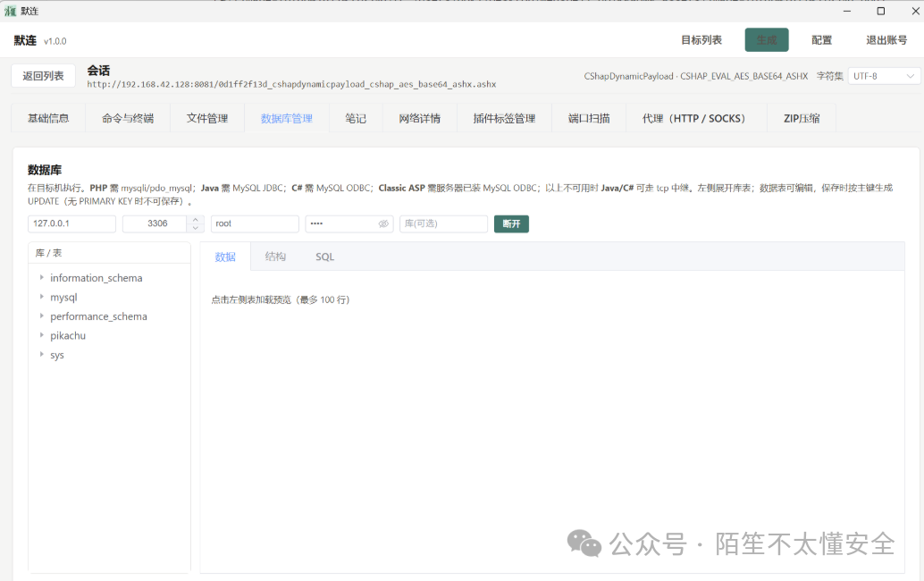The width and height of the screenshot is (924, 581).
Task: Switch to the 数据 sub-tab
Action: 225,257
